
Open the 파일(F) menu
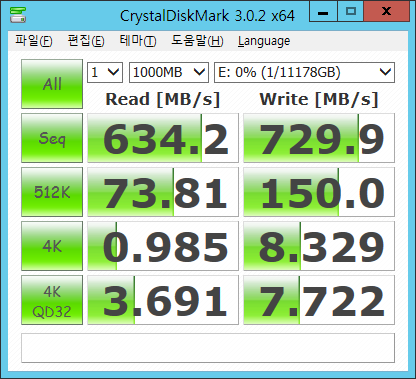point(34,41)
